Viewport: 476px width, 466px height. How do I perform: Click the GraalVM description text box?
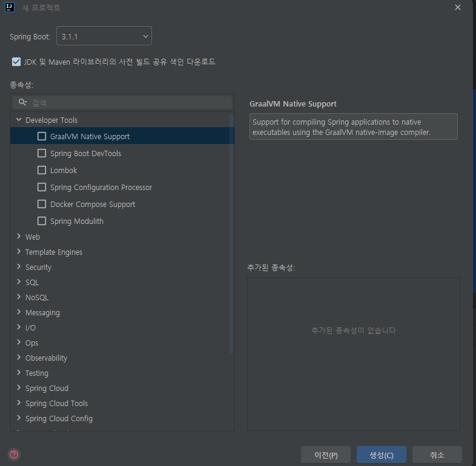tap(353, 126)
